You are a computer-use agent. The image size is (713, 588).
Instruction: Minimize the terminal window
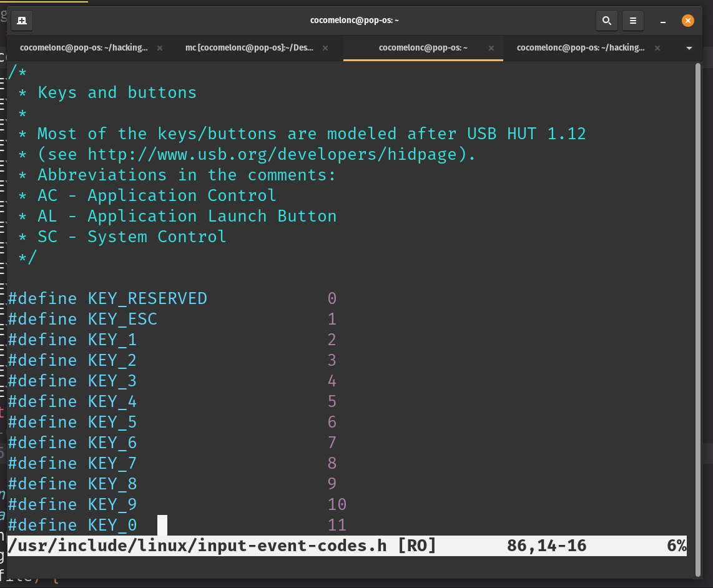click(x=663, y=21)
